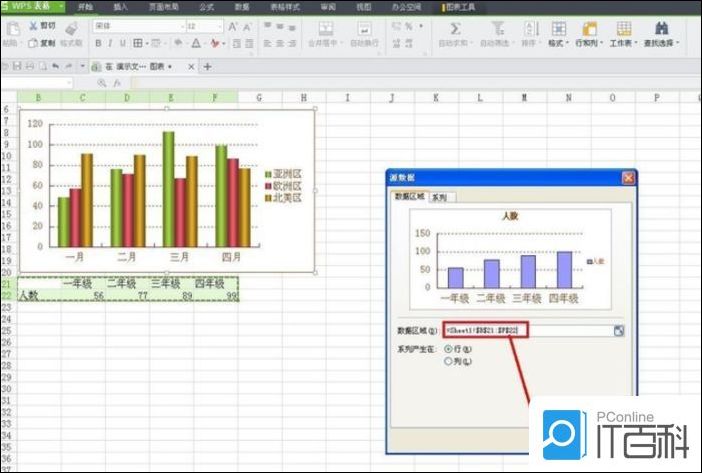The image size is (702, 473).
Task: Open the WPS 表格 application menu dropdown
Action: pos(60,6)
